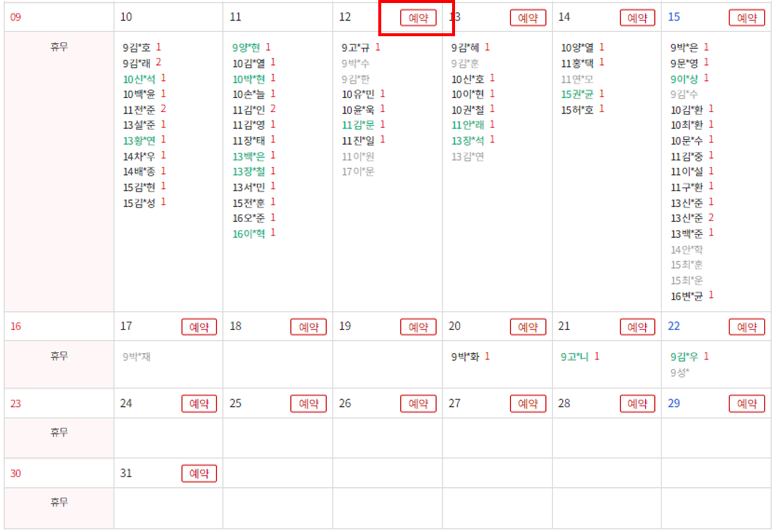Click greyed entry 9박*수
This screenshot has width=780, height=532.
tap(356, 63)
